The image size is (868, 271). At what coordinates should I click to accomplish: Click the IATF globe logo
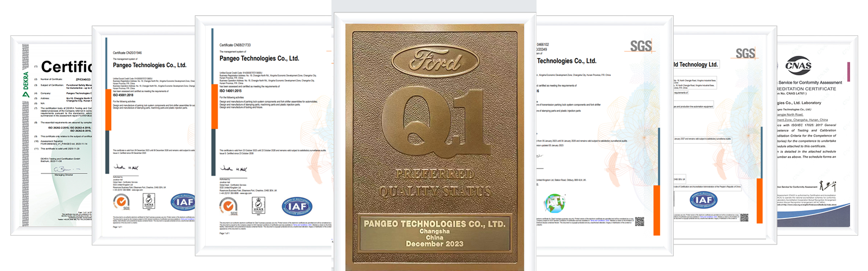point(554,203)
